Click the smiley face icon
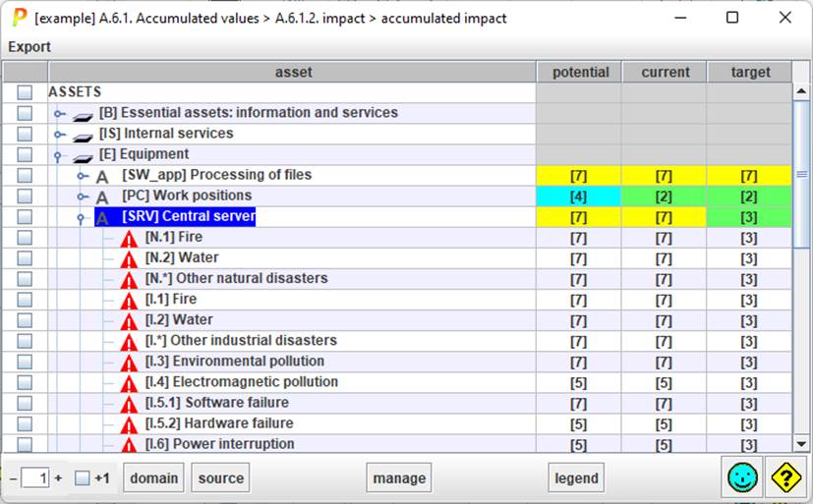This screenshot has width=813, height=504. click(742, 477)
